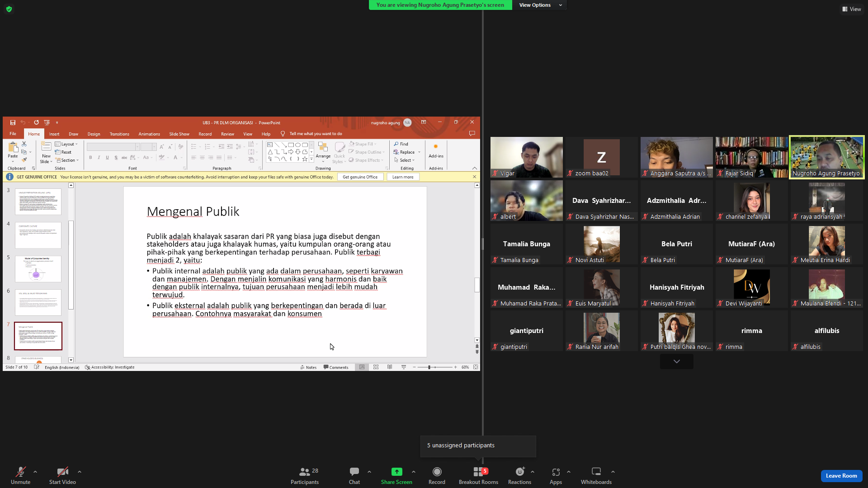Collapse the PowerPoint ribbon

(475, 168)
